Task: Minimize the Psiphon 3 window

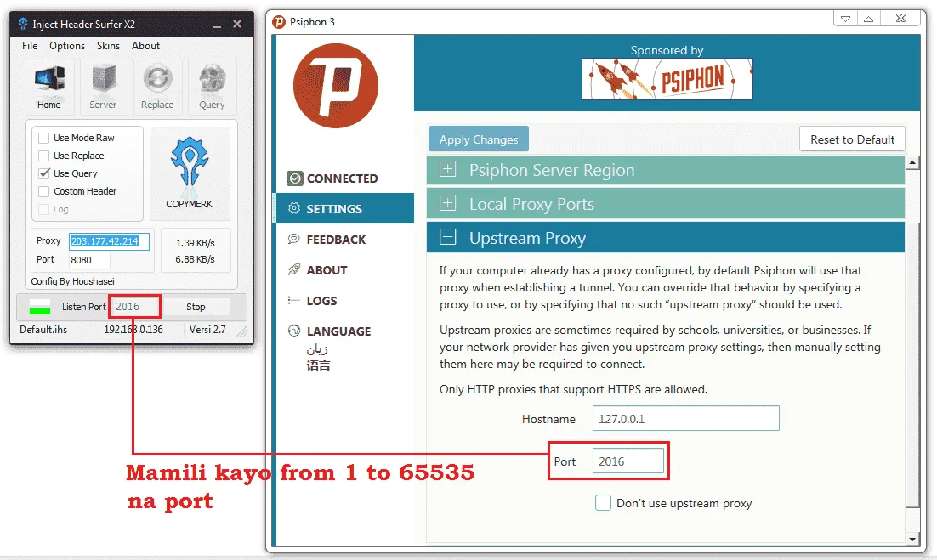Action: 845,19
